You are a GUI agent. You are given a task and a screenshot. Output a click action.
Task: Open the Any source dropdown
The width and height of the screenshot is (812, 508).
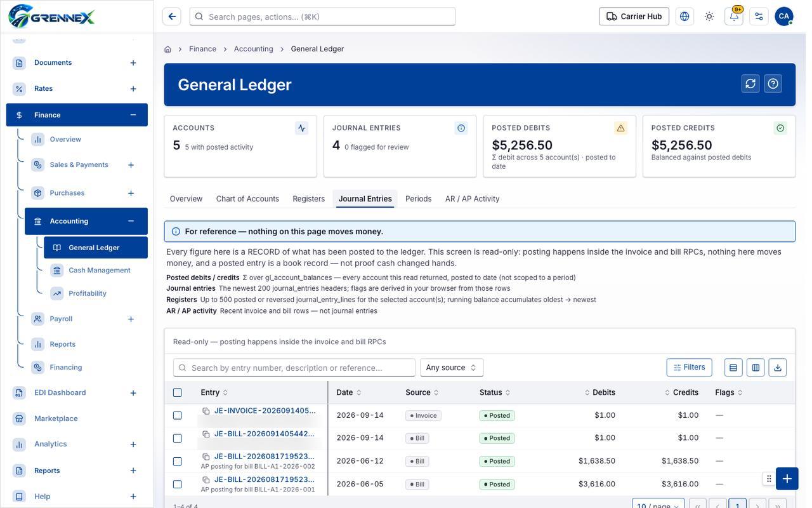tap(452, 368)
